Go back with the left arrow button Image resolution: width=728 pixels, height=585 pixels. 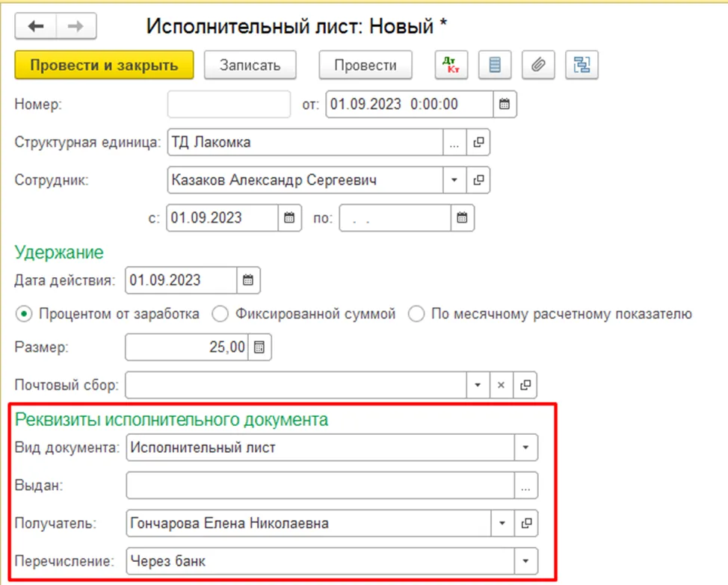click(36, 26)
